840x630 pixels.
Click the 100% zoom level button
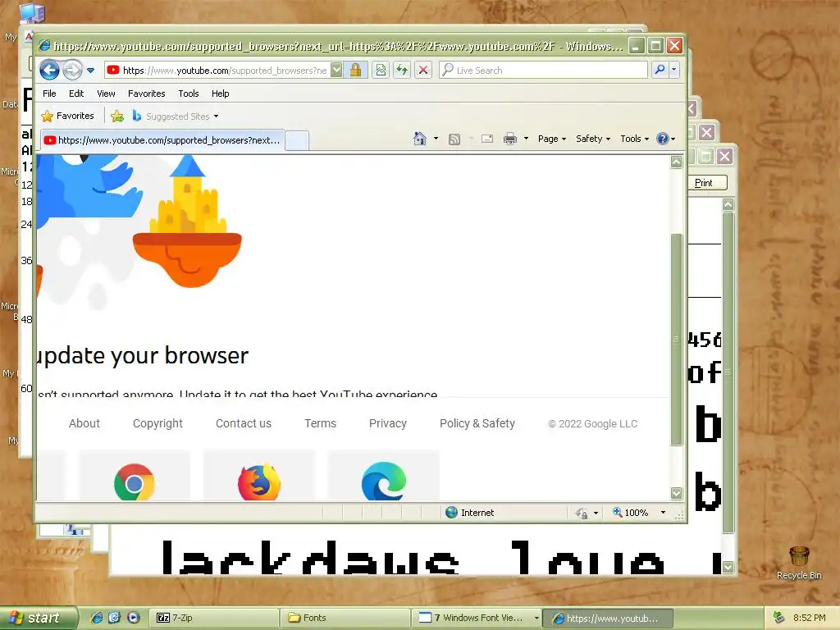pyautogui.click(x=631, y=513)
